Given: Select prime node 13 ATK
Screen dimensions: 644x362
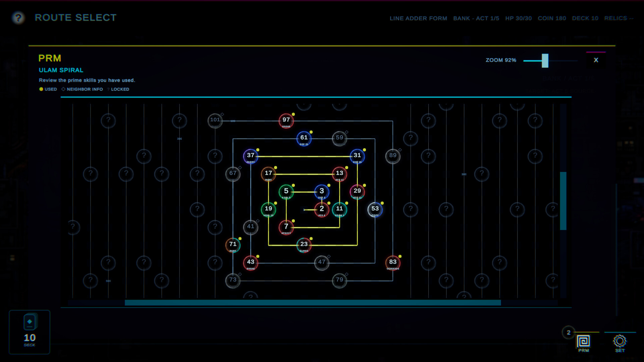Looking at the screenshot, I should [x=339, y=174].
